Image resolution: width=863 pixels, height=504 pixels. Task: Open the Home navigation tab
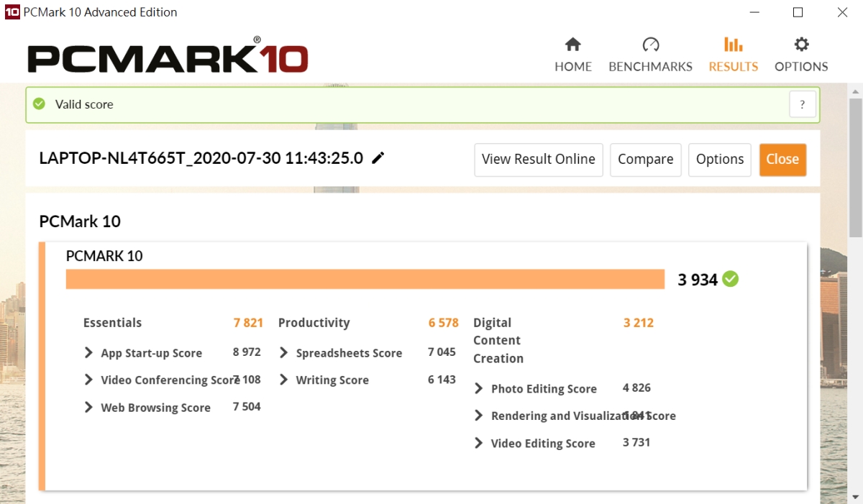click(x=573, y=55)
